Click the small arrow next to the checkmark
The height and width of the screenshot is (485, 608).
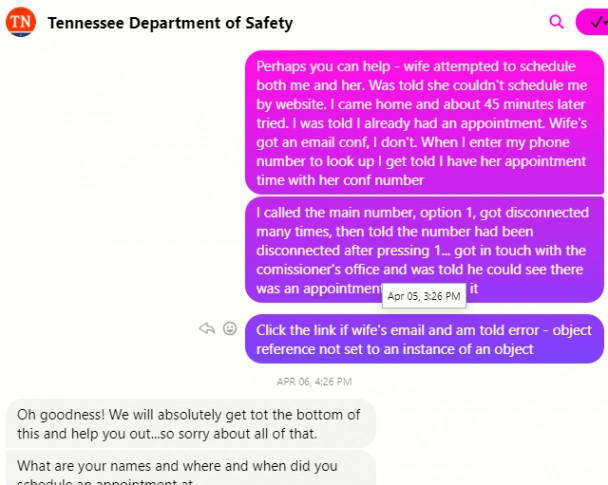point(605,23)
